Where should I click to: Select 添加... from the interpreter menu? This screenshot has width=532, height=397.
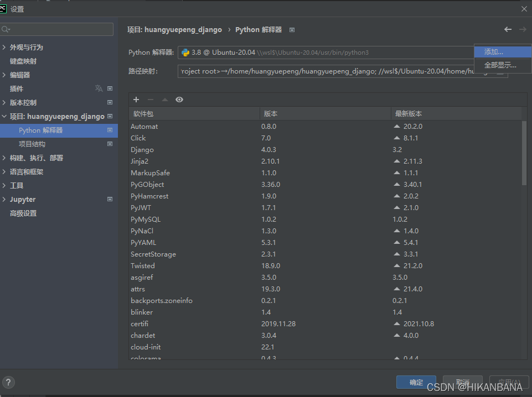pos(493,51)
